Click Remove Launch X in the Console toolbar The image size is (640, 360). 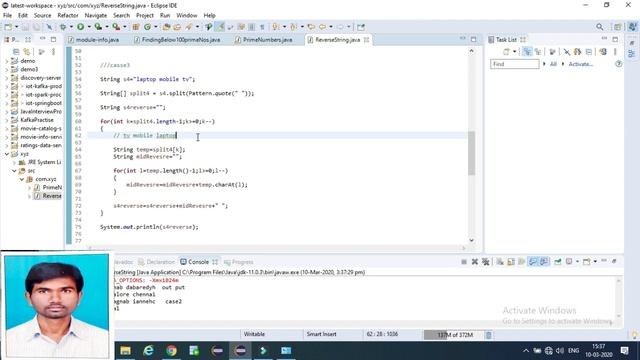click(x=475, y=262)
